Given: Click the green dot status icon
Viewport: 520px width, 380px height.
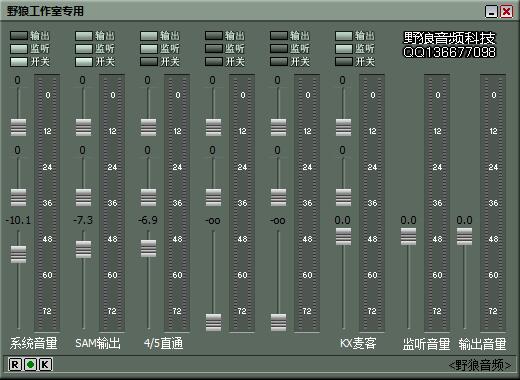Looking at the screenshot, I should coord(30,364).
